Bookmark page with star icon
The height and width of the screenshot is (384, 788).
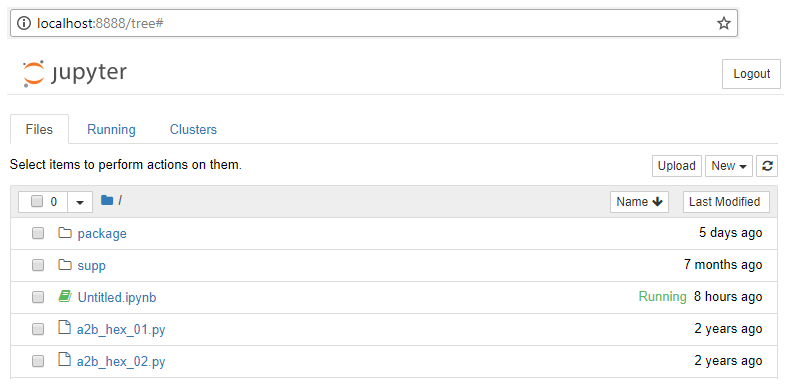[723, 23]
